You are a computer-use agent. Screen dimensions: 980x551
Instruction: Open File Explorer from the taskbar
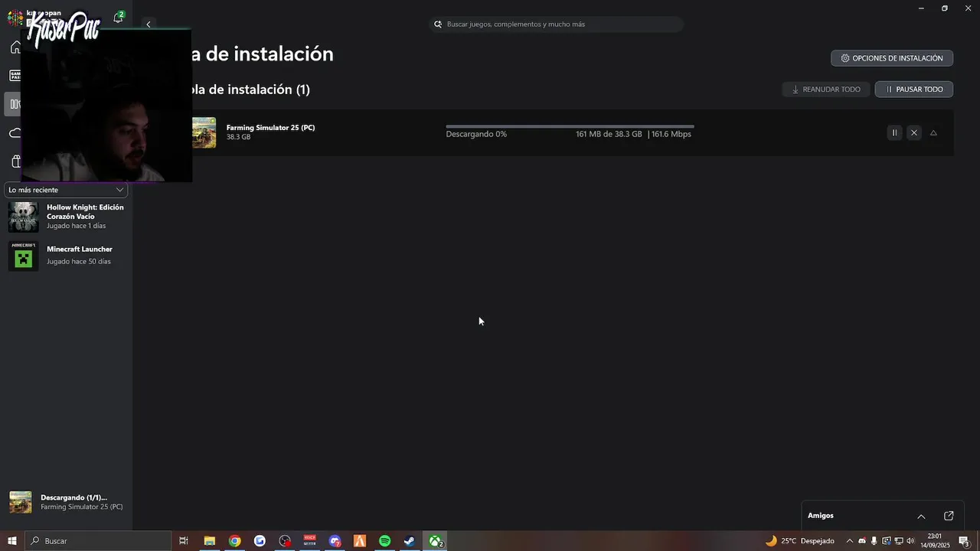click(209, 541)
